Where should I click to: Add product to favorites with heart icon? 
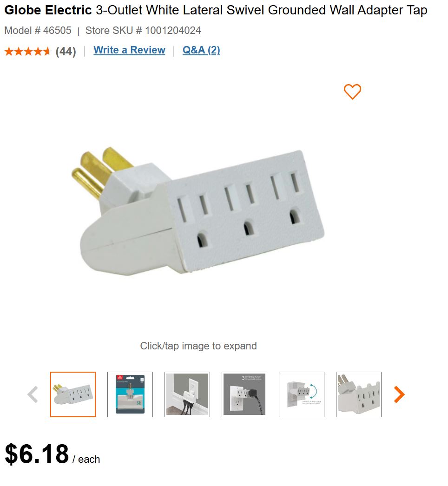(352, 92)
